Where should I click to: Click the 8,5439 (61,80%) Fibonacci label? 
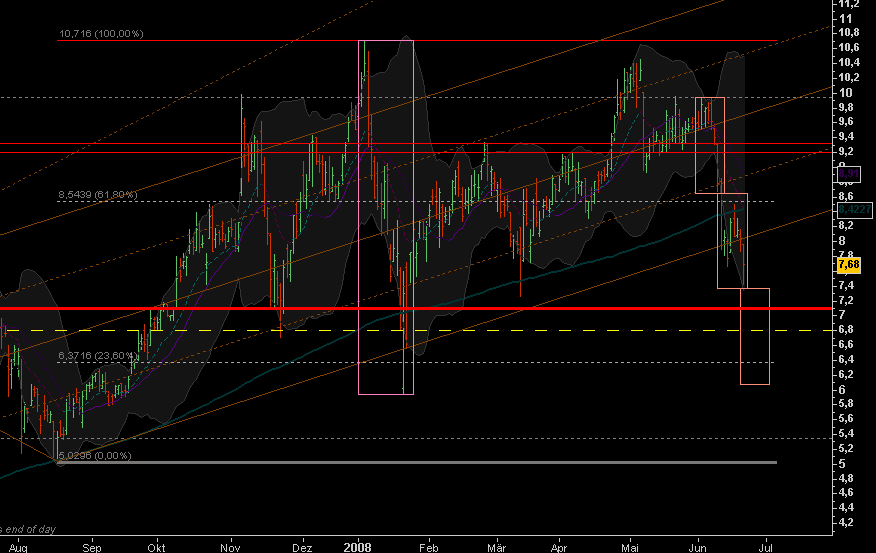[98, 195]
